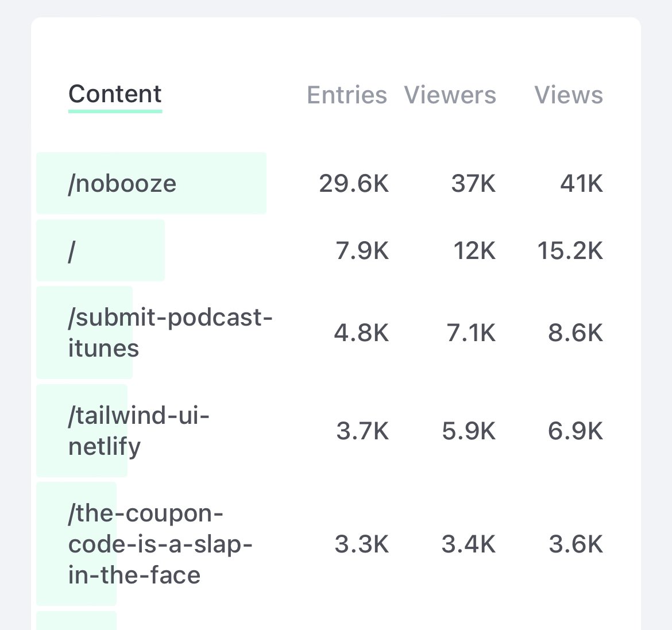Open the /submit-podcast-itunes page link
The height and width of the screenshot is (630, 672).
pyautogui.click(x=170, y=333)
